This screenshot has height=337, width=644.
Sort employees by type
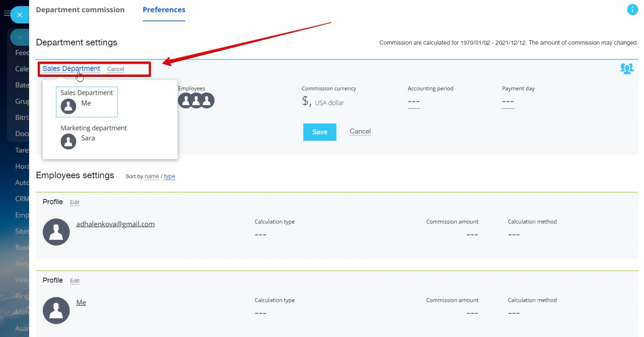pos(170,177)
